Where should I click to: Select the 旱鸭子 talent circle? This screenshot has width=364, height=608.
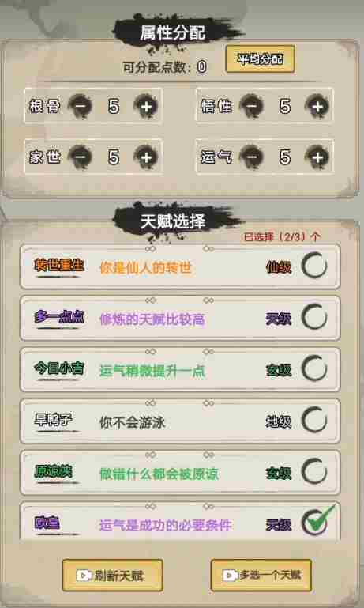click(314, 421)
